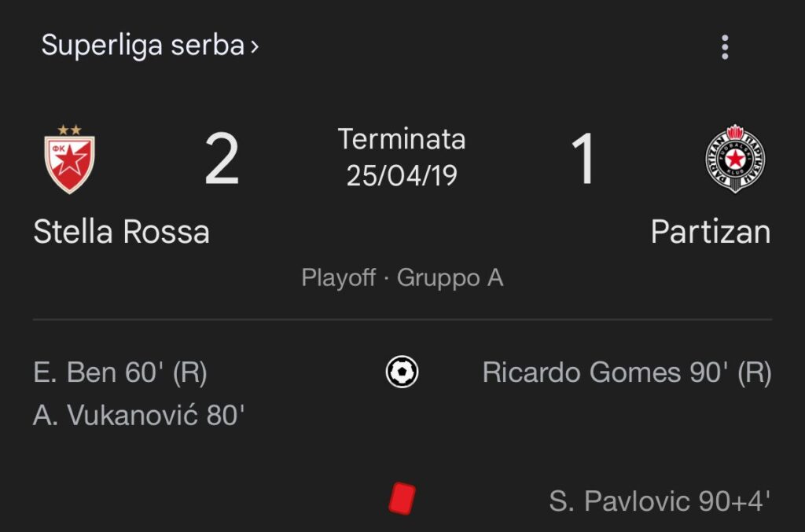Open the three-dot more options menu
Image resolution: width=805 pixels, height=532 pixels.
(724, 47)
